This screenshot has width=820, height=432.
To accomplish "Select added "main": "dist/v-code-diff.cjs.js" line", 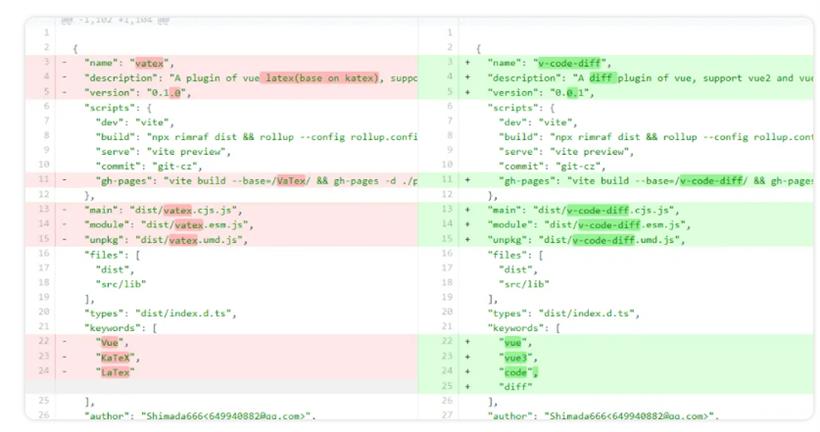I will pyautogui.click(x=616, y=210).
